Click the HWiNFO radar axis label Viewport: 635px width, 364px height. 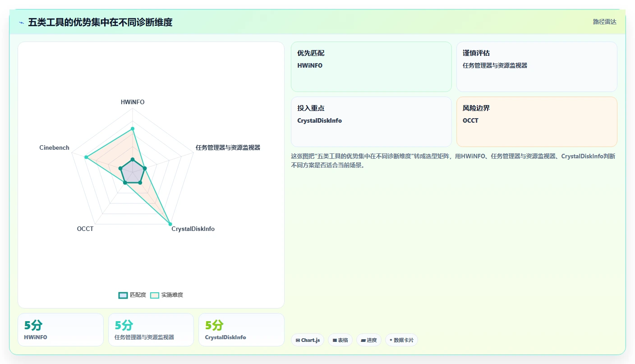coord(133,102)
